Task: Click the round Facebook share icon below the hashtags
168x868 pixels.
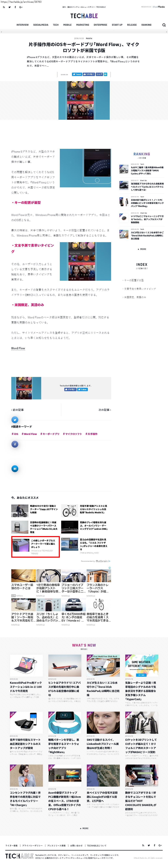Action: point(15,444)
